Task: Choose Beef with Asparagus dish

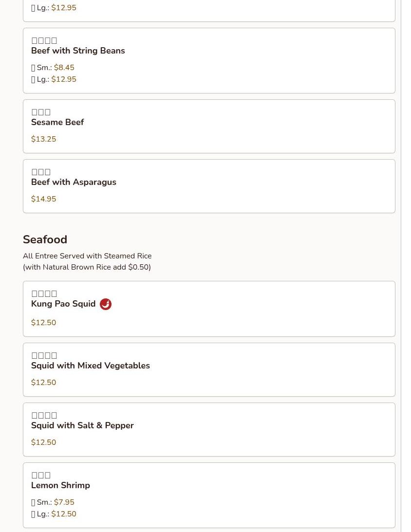Action: coord(74,182)
